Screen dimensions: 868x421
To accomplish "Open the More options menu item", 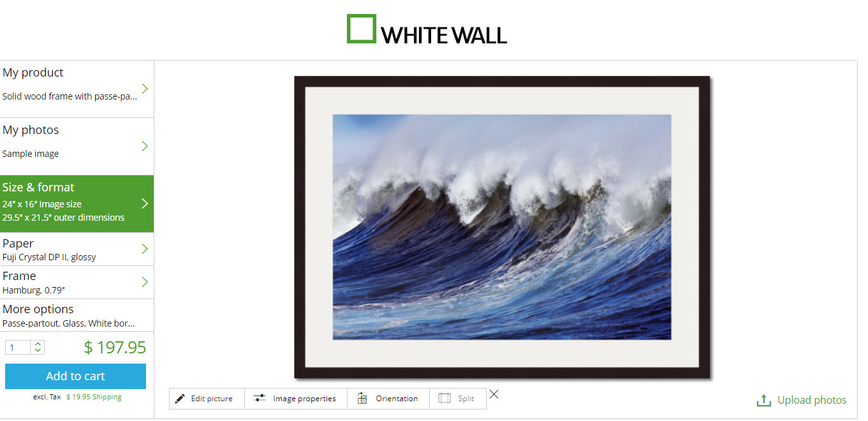I will click(x=77, y=315).
